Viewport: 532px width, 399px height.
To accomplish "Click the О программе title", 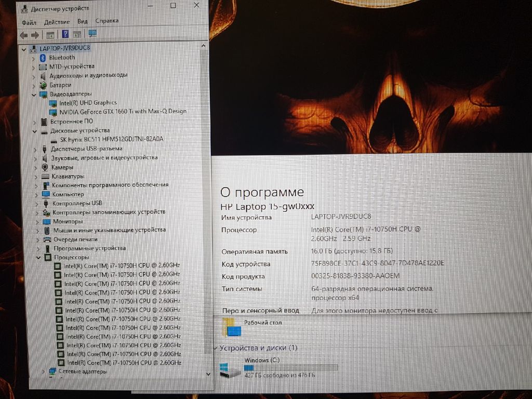I will 262,192.
